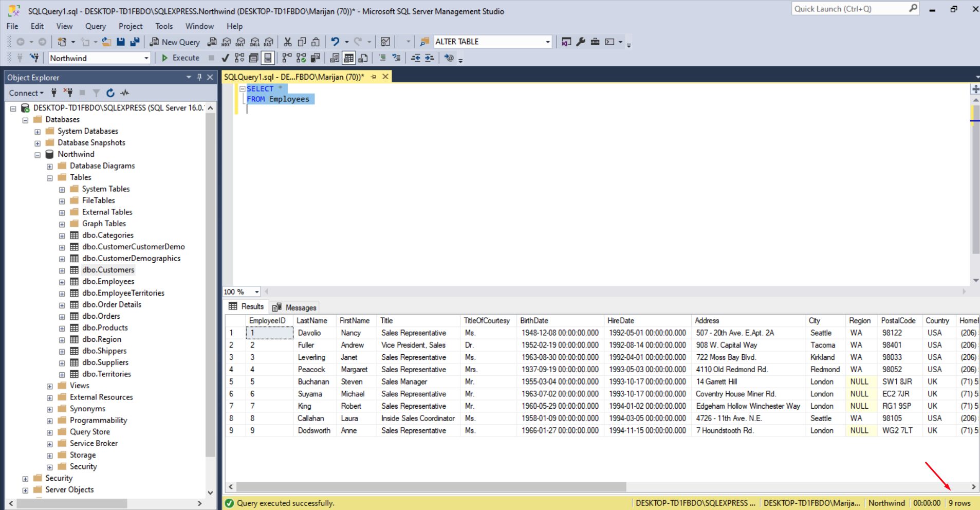Image resolution: width=980 pixels, height=510 pixels.
Task: Click the Change Connection icon
Action: pos(34,58)
